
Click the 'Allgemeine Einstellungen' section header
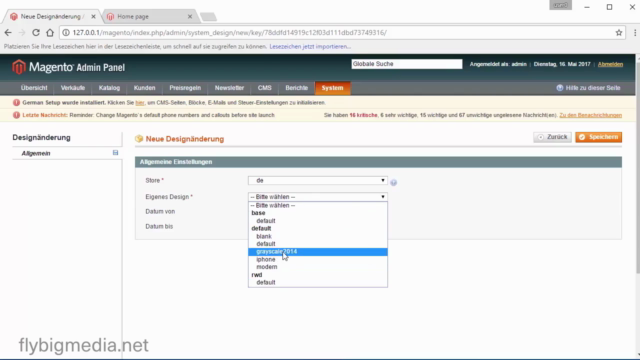click(x=378, y=162)
